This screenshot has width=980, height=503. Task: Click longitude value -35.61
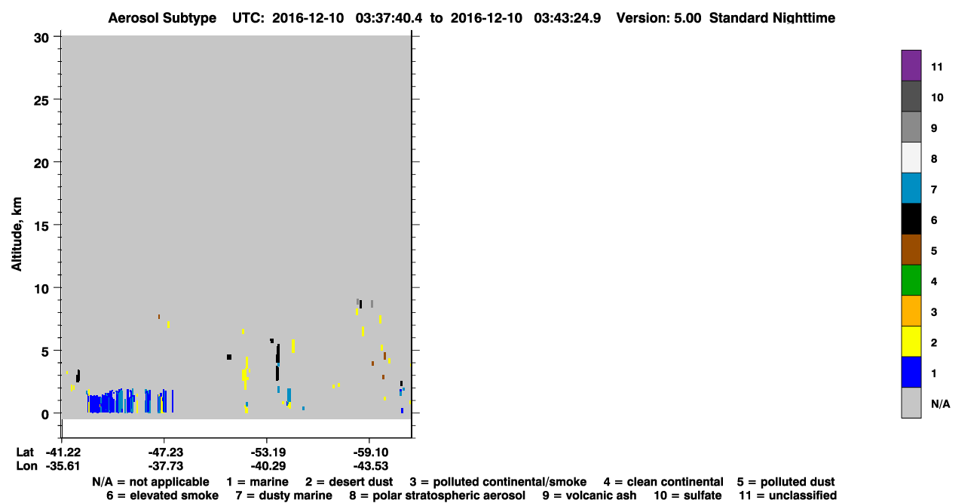[x=62, y=466]
